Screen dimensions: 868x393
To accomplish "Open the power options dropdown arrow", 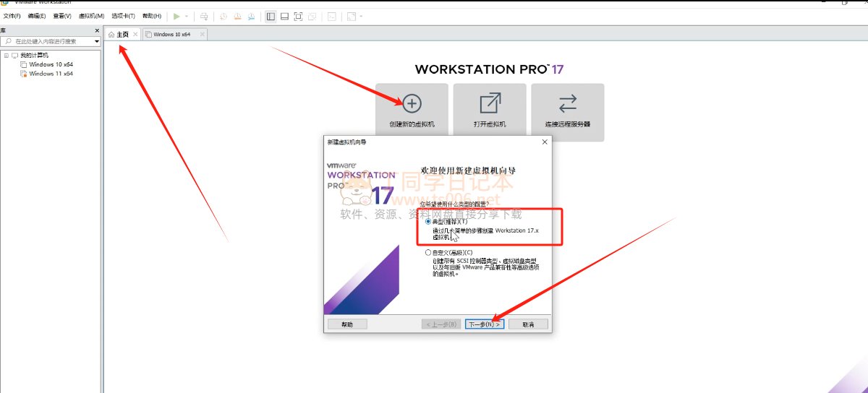I will (x=187, y=16).
